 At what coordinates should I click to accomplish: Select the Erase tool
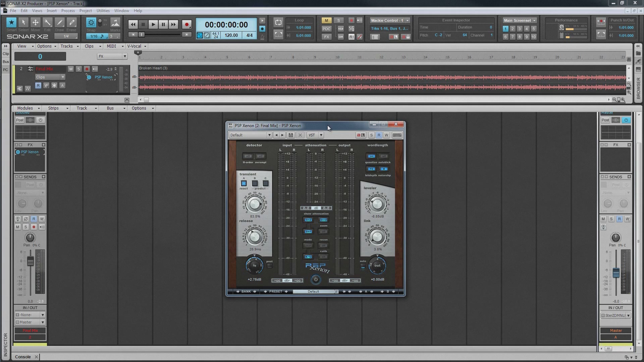point(71,22)
